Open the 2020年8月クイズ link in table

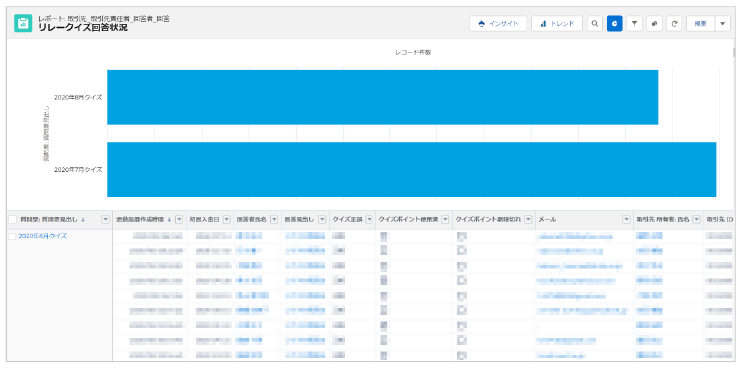[x=42, y=236]
